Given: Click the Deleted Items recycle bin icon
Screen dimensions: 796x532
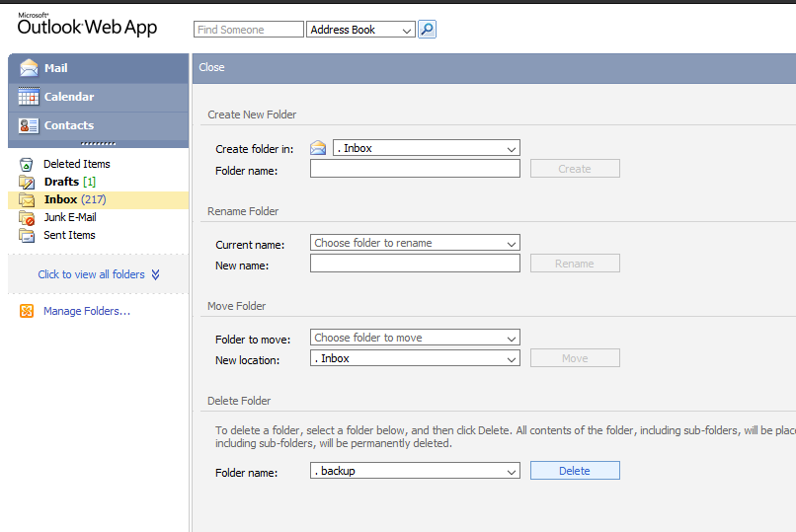Looking at the screenshot, I should tap(26, 164).
